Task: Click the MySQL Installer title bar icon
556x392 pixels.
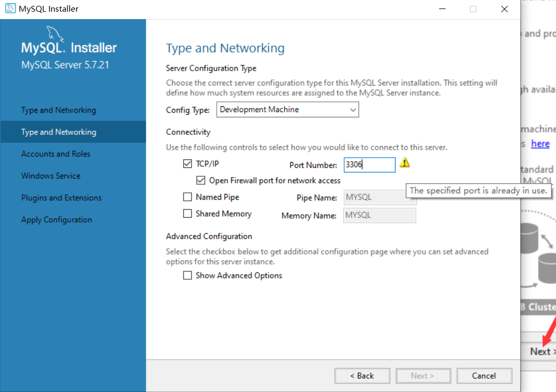Action: pyautogui.click(x=10, y=8)
